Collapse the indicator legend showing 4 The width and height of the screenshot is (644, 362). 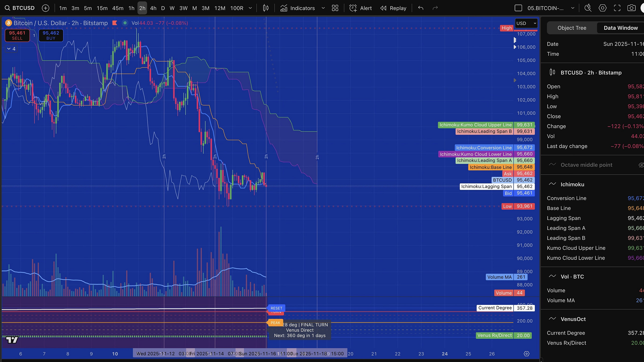coord(11,49)
